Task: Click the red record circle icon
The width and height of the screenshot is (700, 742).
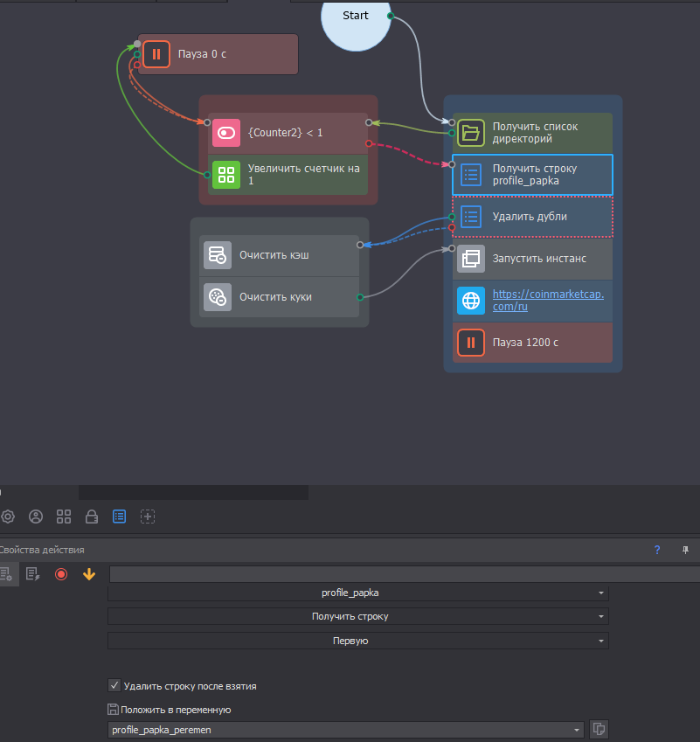Action: [61, 574]
